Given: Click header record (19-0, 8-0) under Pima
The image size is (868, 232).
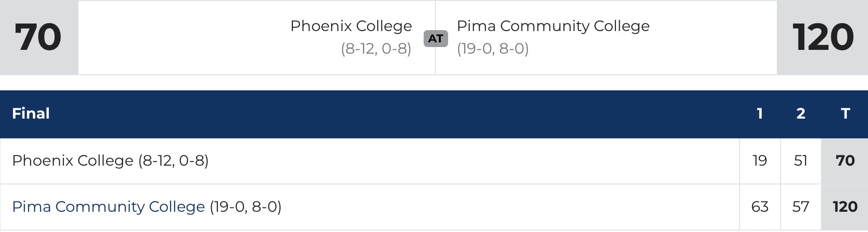Looking at the screenshot, I should point(493,48).
